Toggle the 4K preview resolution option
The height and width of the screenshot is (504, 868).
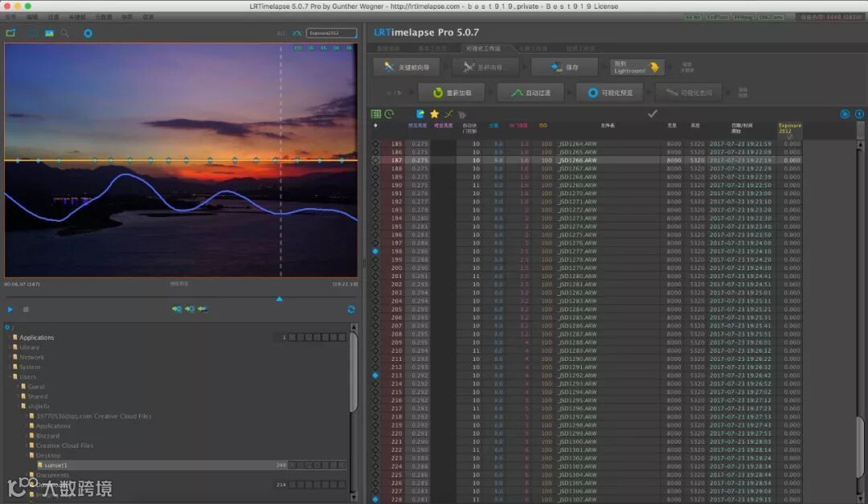click(324, 48)
